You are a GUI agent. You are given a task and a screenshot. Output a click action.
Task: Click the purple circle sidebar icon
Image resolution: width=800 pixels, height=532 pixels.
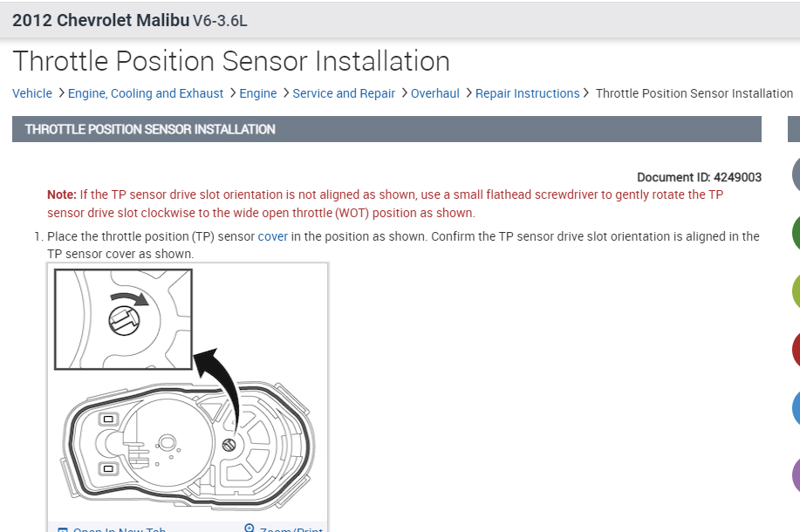click(795, 475)
